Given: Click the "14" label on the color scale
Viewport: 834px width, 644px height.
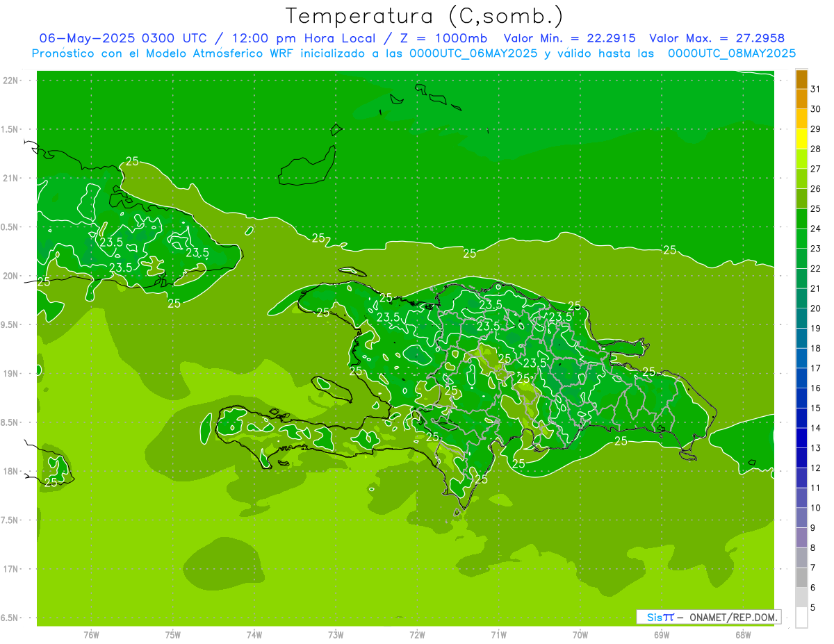Looking at the screenshot, I should coord(815,428).
